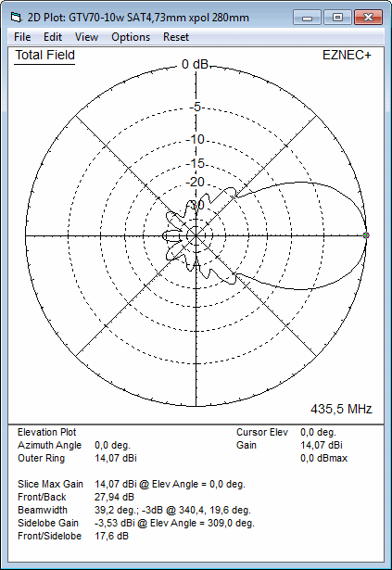Click the Reset menu item
Screen dimensions: 392x570
tap(176, 37)
